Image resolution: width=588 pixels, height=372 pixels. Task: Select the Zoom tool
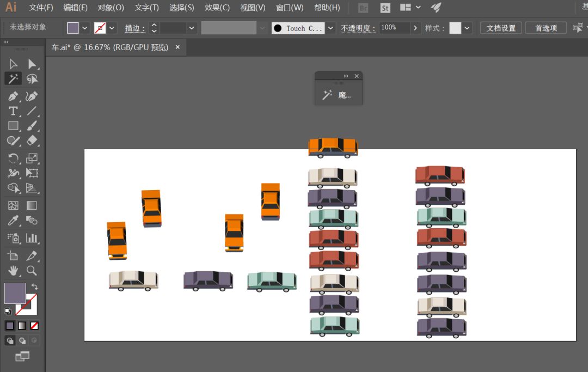tap(32, 270)
